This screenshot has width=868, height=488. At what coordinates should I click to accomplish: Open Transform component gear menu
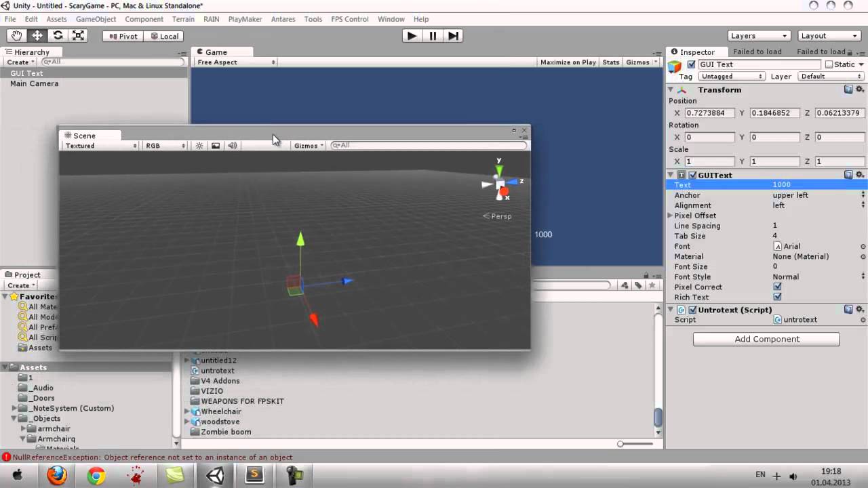pyautogui.click(x=860, y=89)
